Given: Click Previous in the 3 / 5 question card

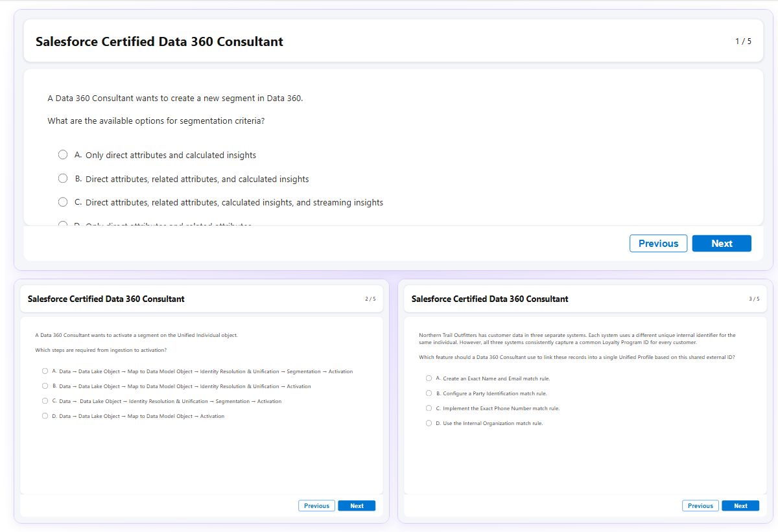Looking at the screenshot, I should (x=700, y=505).
